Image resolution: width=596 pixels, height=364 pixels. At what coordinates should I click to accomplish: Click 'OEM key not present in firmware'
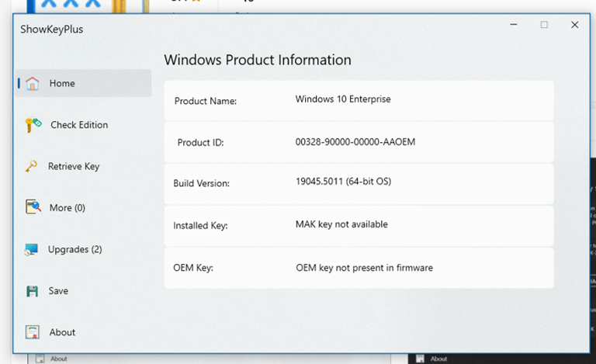(364, 268)
